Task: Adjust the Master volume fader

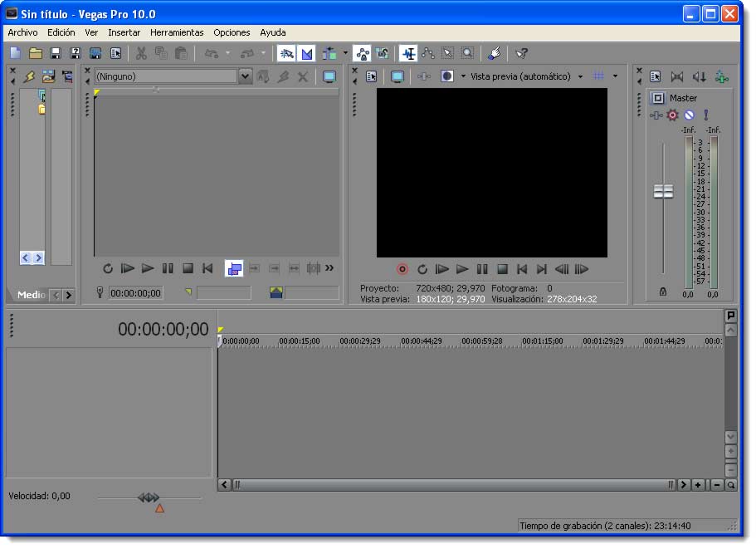Action: 663,191
